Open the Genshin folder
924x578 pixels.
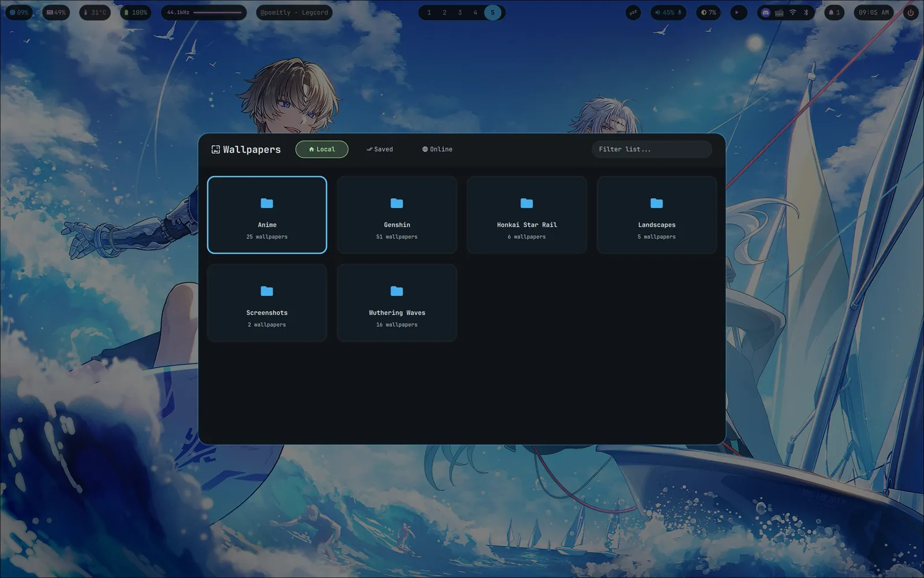point(397,215)
